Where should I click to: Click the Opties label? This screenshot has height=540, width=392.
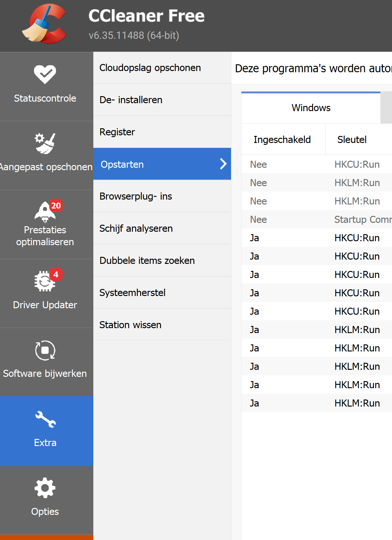[x=45, y=512]
